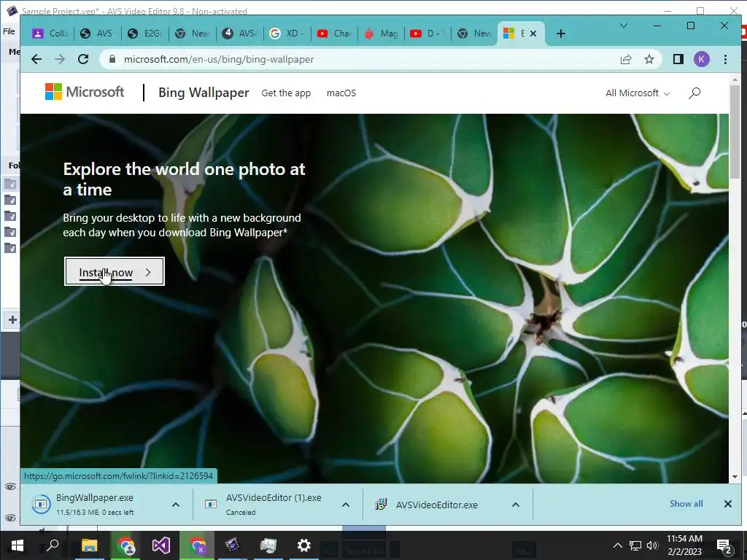
Task: Switch to the Mag tab
Action: [381, 34]
